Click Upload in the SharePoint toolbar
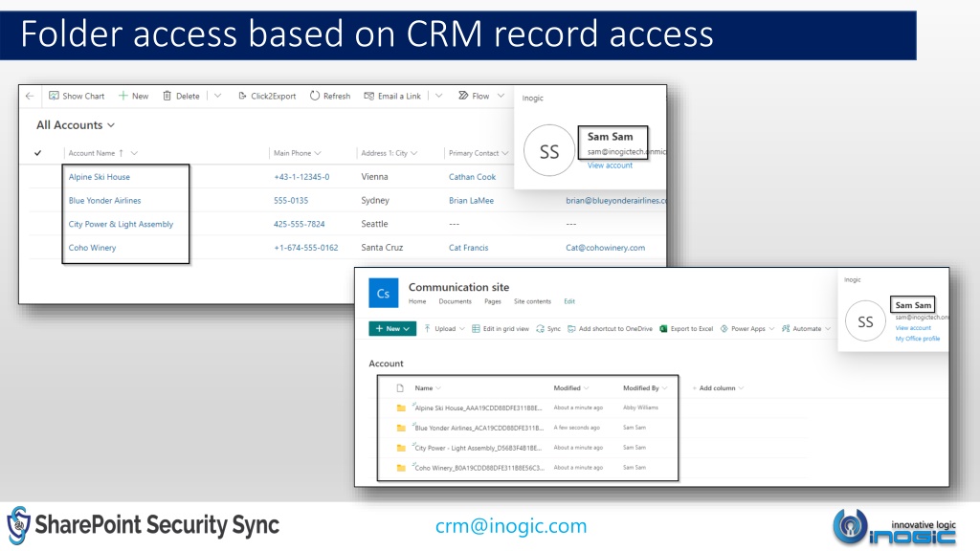The width and height of the screenshot is (980, 551). tap(440, 329)
